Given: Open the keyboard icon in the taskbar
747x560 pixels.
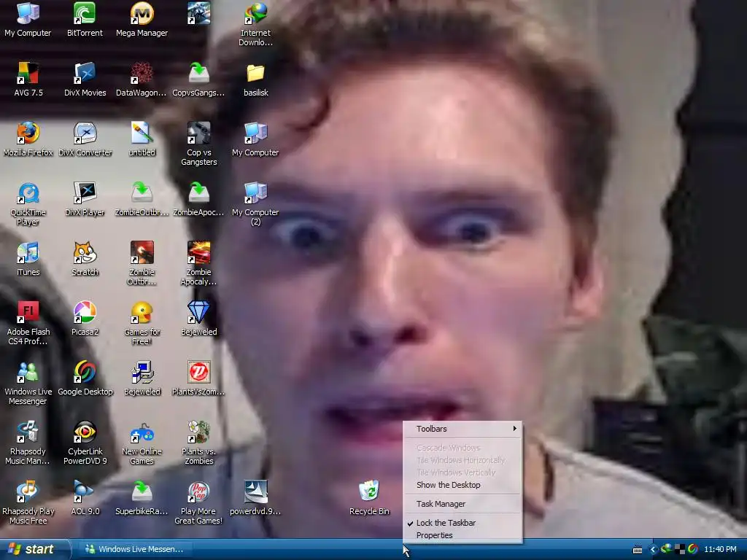Looking at the screenshot, I should click(x=637, y=550).
